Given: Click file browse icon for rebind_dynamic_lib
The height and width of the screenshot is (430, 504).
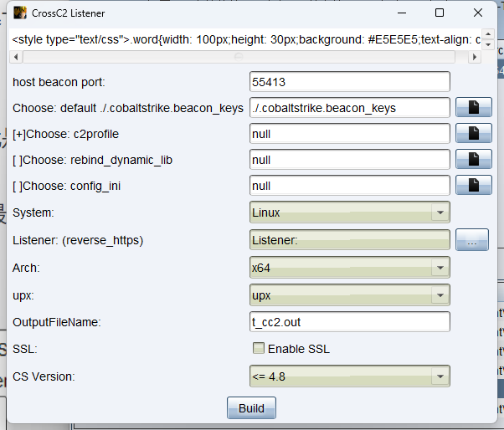Looking at the screenshot, I should [474, 159].
